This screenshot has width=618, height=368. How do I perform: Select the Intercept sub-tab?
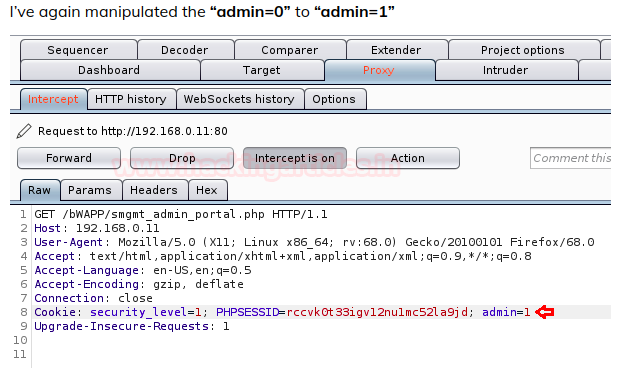coord(54,99)
